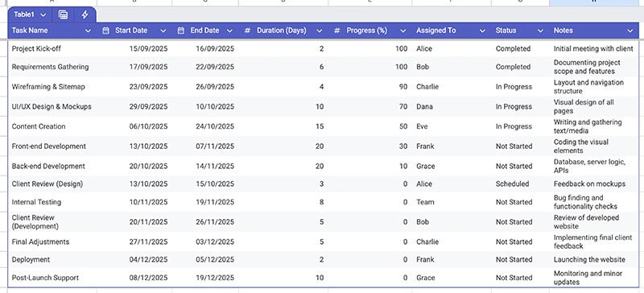Click the calendar icon beside End Date

180,31
